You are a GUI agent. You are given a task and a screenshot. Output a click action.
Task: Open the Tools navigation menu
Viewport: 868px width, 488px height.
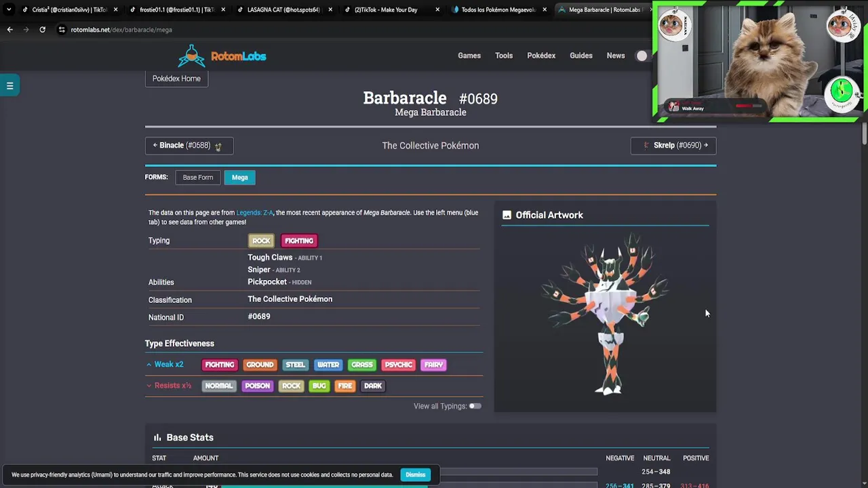point(504,56)
